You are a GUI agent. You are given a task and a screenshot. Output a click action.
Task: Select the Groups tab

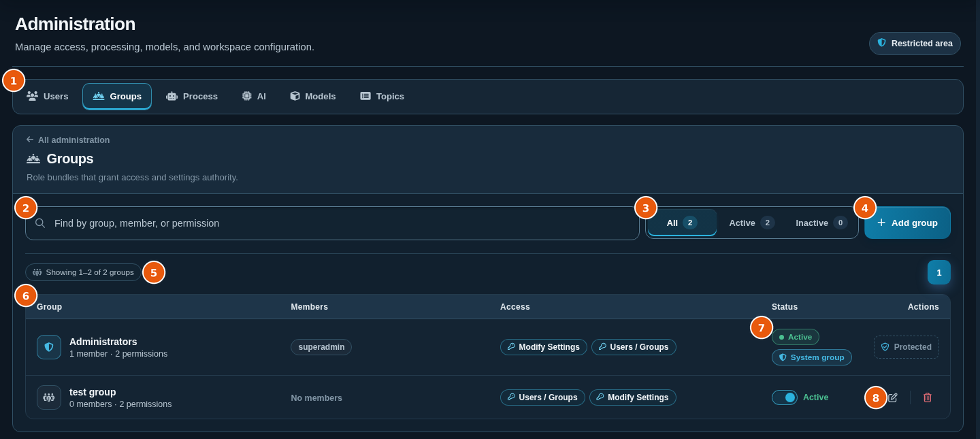pyautogui.click(x=117, y=96)
